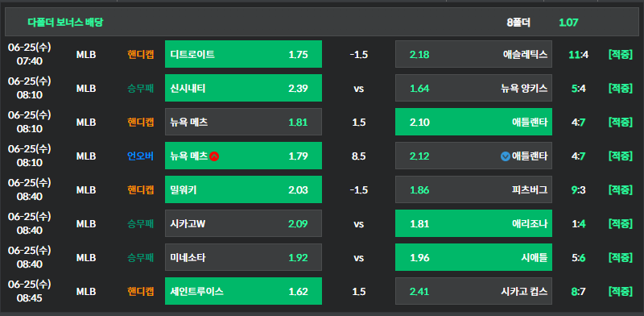
Task: Click the 언오버 bet type label
Action: [140, 156]
